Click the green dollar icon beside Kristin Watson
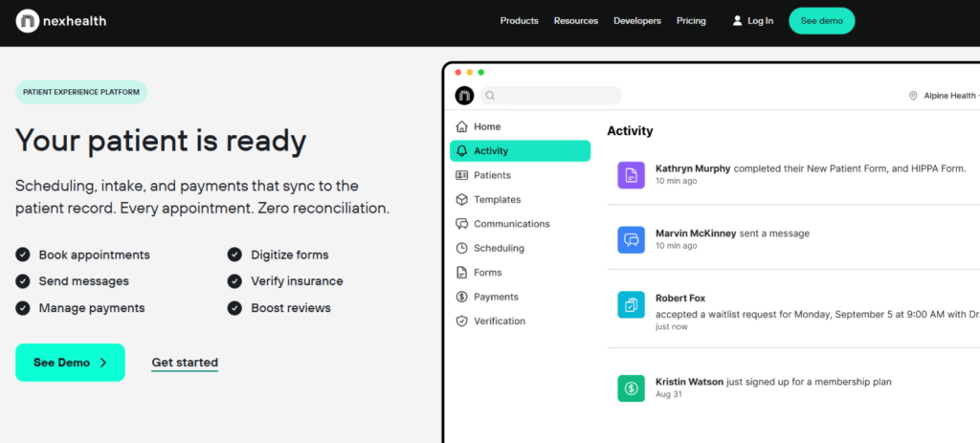The height and width of the screenshot is (443, 980). coord(632,388)
